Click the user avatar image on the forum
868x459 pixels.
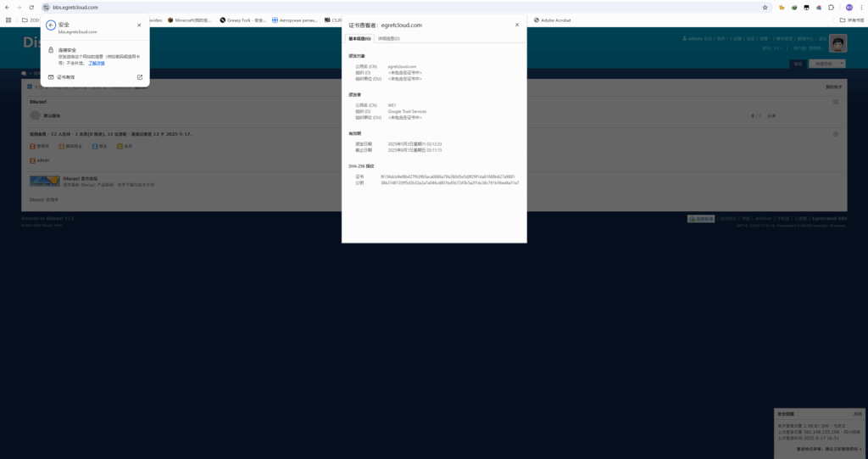tap(837, 43)
